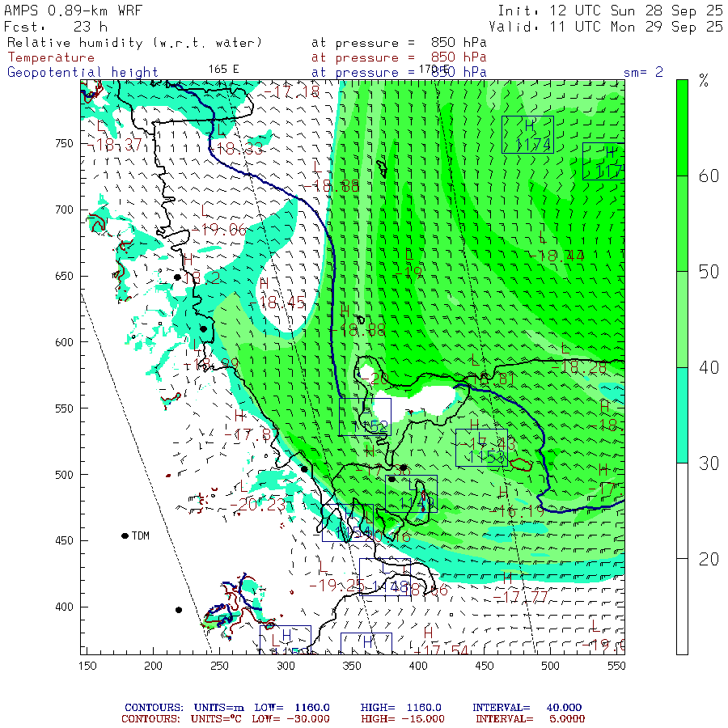Click the -18.44 low temperature label
Screen dimensions: 728x728
(x=557, y=256)
